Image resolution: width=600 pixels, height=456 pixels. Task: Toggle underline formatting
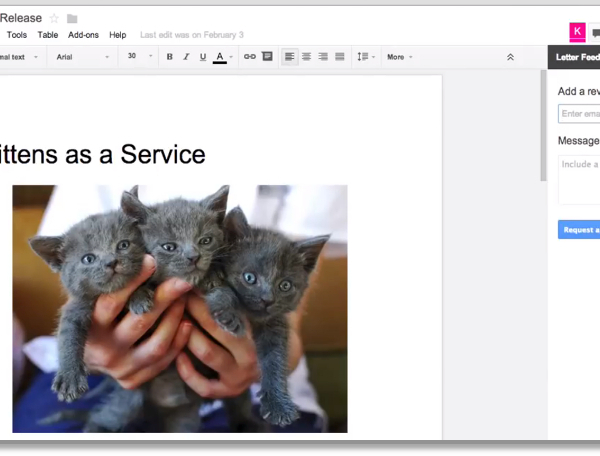(203, 57)
